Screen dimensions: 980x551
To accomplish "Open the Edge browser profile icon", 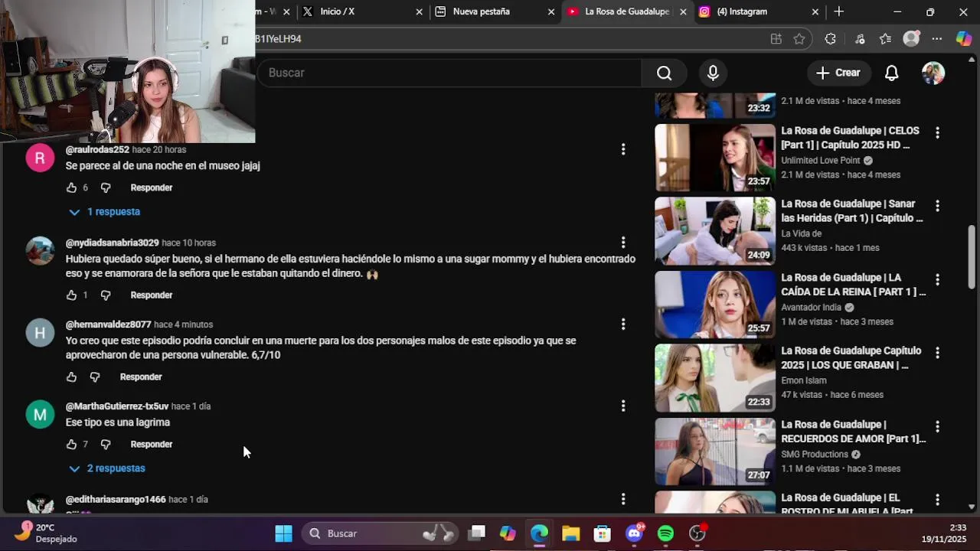I will [x=911, y=39].
